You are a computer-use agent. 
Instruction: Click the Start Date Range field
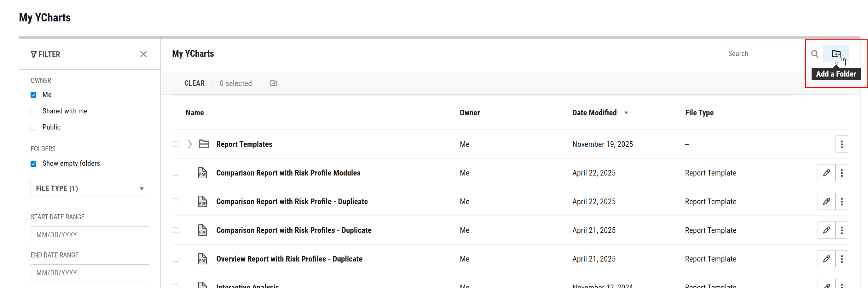pos(90,235)
